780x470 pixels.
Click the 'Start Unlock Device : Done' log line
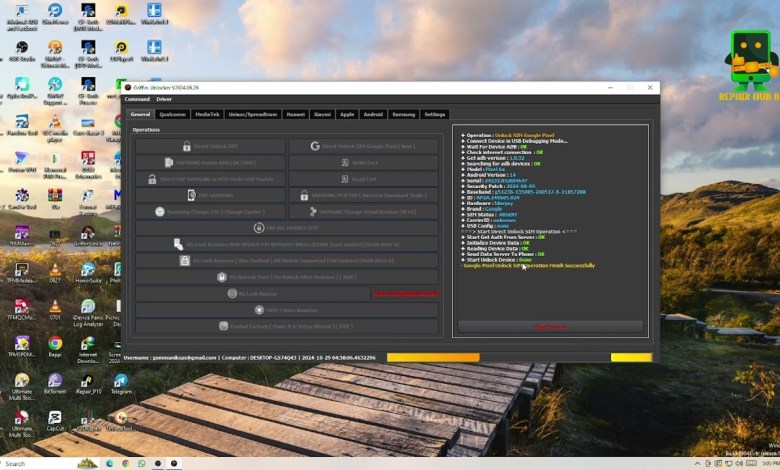coord(496,260)
